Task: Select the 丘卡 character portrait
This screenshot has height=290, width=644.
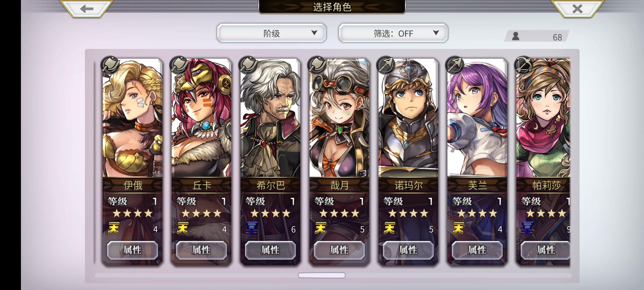Action: click(x=201, y=118)
